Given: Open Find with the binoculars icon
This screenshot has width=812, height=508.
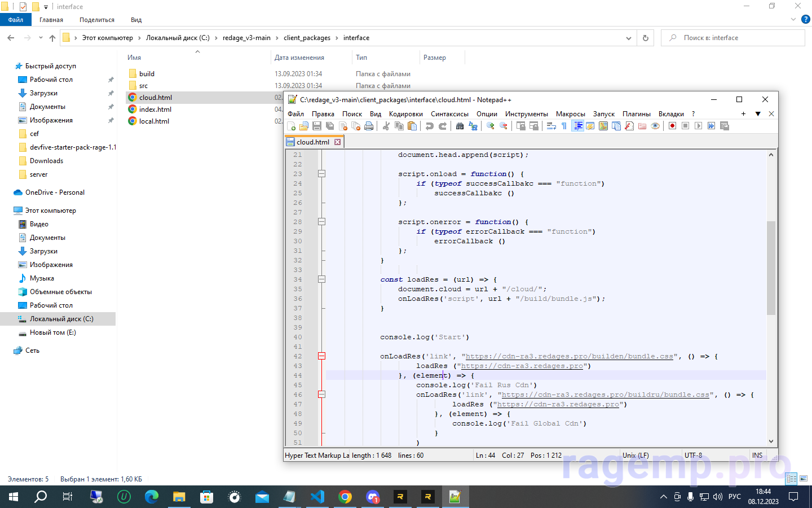Looking at the screenshot, I should (460, 126).
